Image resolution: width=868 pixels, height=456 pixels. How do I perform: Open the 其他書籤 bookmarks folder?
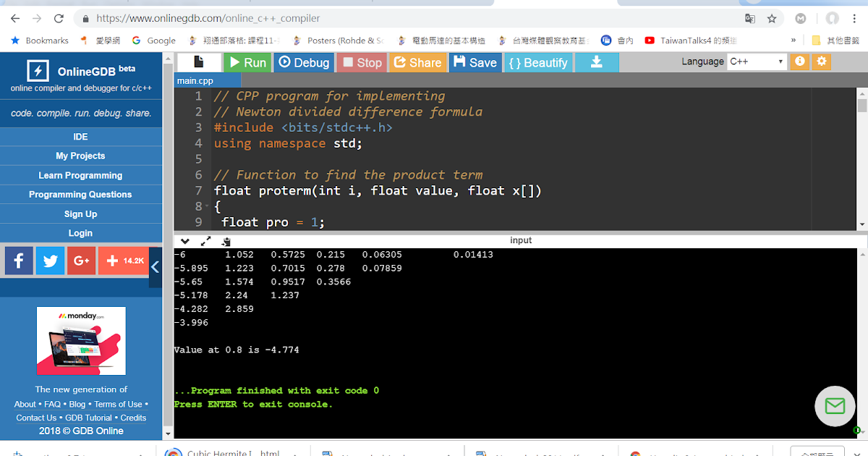835,41
